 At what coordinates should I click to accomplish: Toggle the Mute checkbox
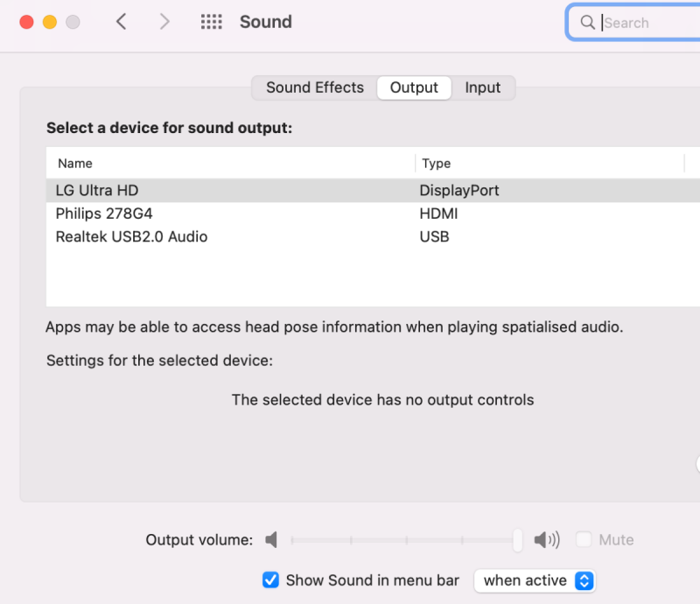584,540
